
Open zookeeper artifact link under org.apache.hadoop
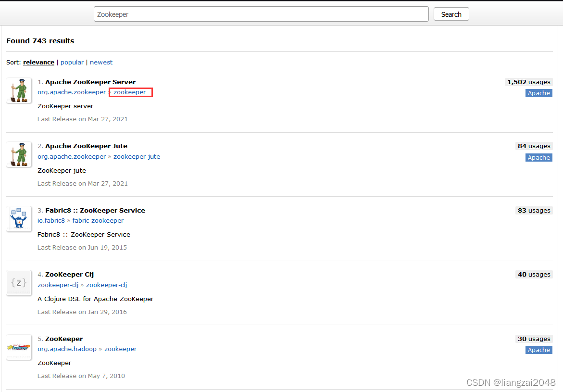point(120,349)
